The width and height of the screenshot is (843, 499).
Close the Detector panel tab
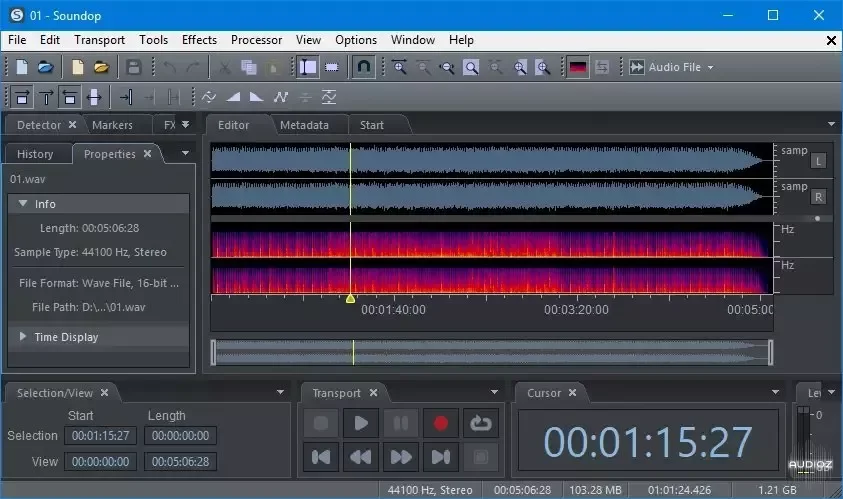[72, 124]
